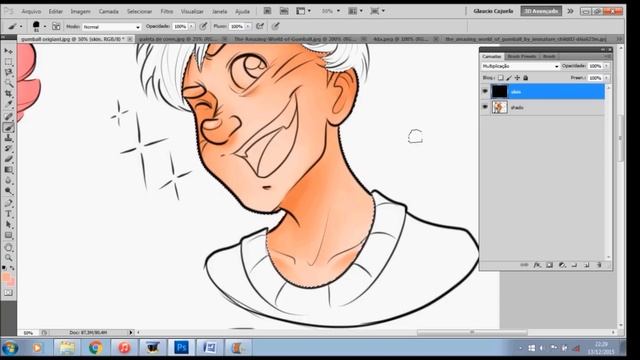Create a new layer group icon
The height and width of the screenshot is (360, 640).
pyautogui.click(x=574, y=265)
